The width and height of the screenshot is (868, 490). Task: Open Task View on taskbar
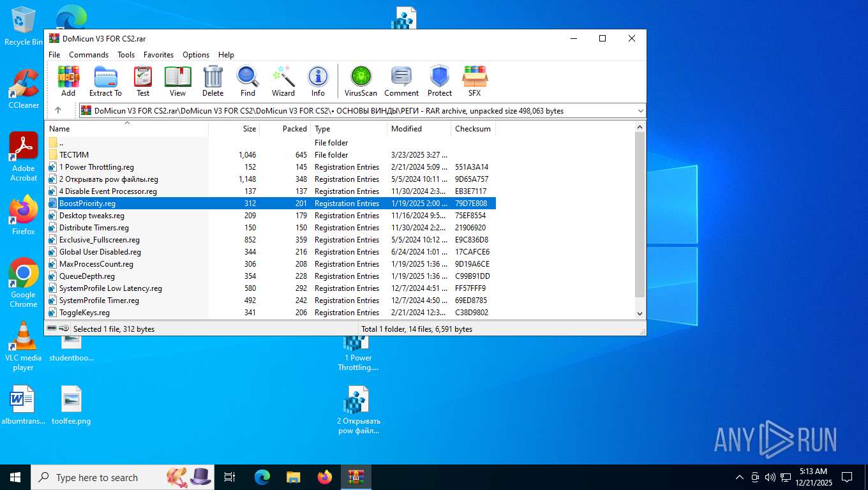tap(230, 477)
